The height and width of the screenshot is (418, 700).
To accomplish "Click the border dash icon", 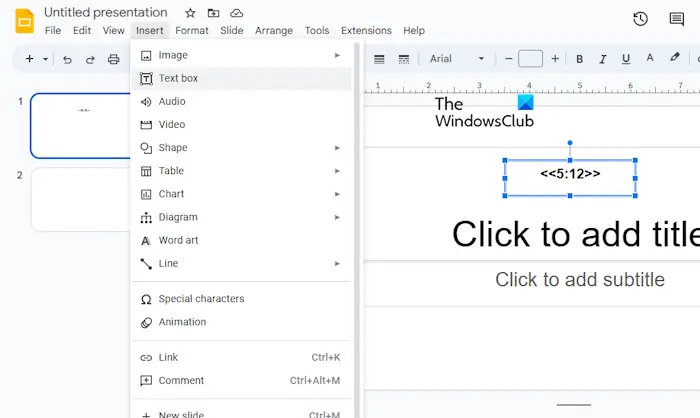I will (404, 59).
